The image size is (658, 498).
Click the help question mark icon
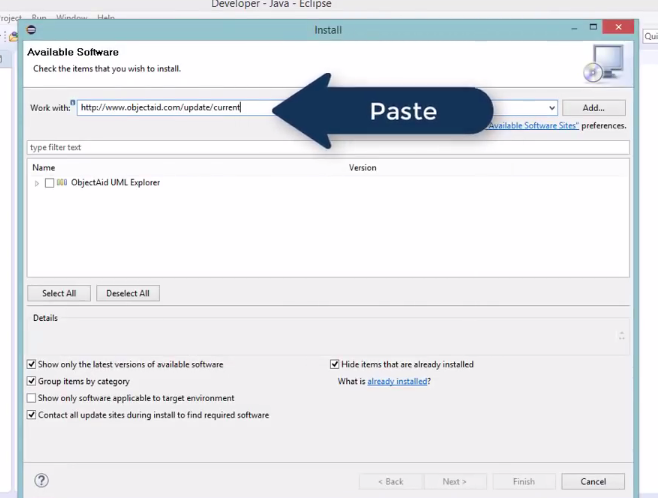click(42, 480)
